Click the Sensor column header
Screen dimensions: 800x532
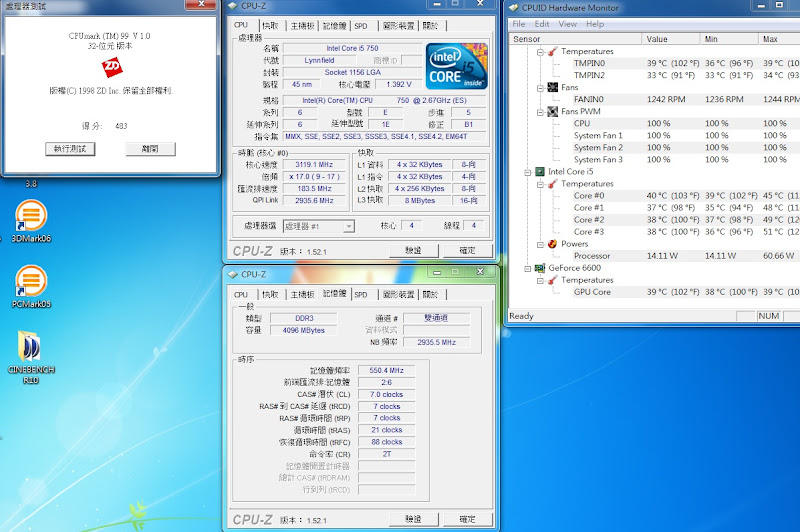(575, 39)
